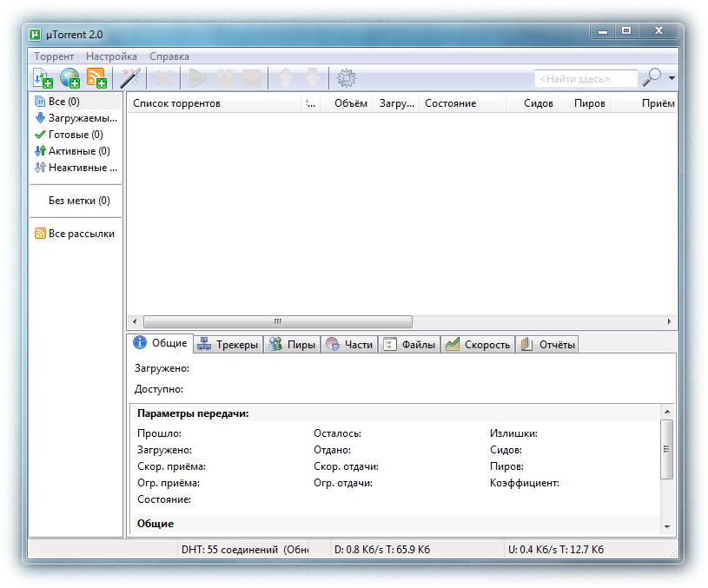Open Create New Torrent wand icon
Screen dimensions: 708x588
[x=130, y=78]
